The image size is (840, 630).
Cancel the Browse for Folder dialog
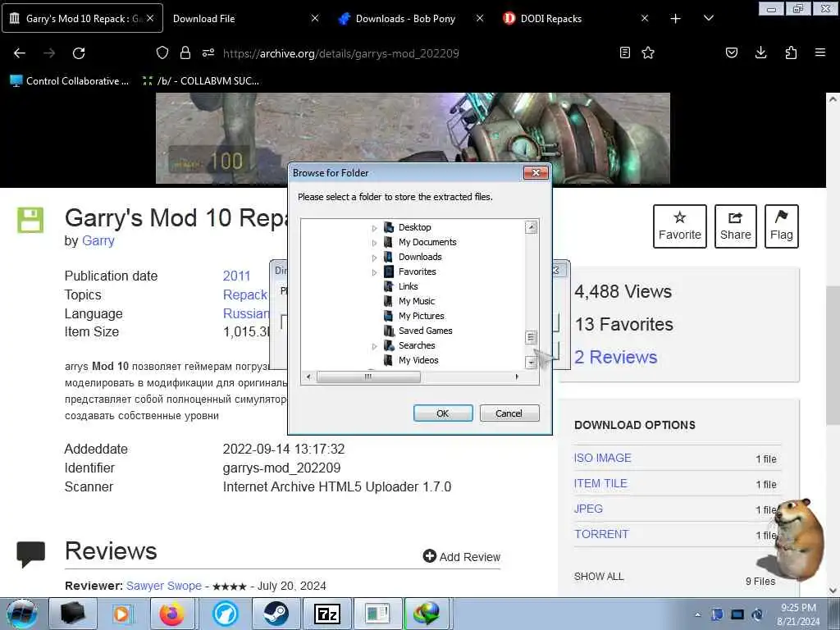pos(509,413)
